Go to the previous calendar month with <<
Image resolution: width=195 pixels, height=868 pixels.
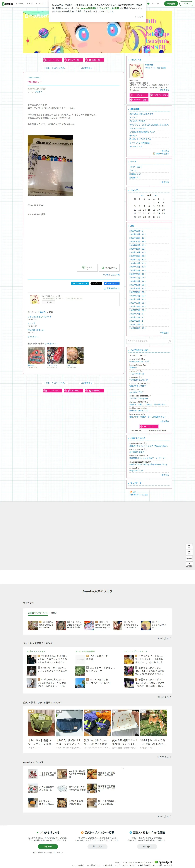[x=142, y=195]
